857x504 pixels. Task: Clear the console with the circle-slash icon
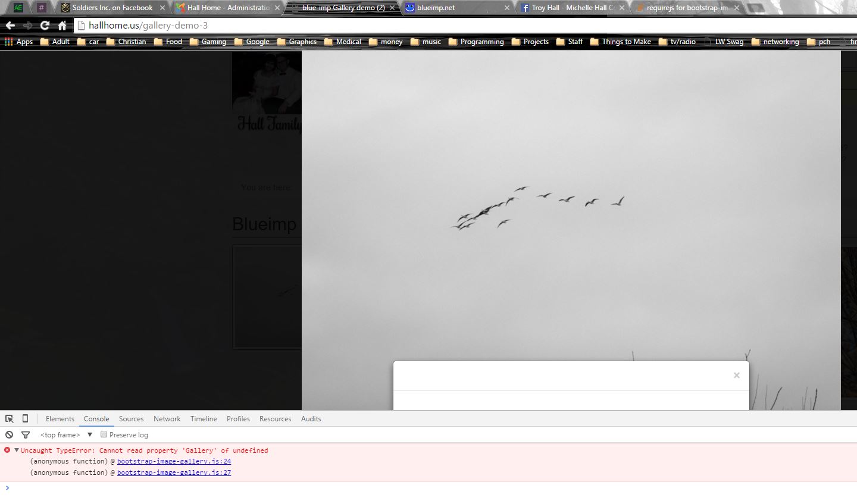click(x=9, y=435)
